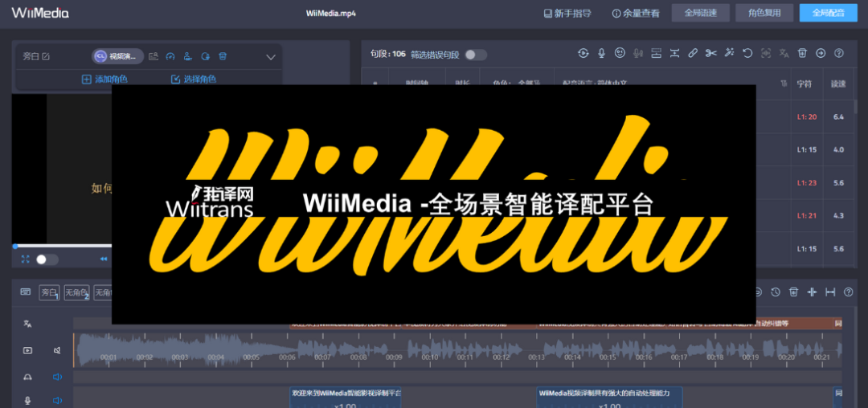Open the help question mark in segment toolbar
Image resolution: width=868 pixels, height=408 pixels.
coord(839,54)
